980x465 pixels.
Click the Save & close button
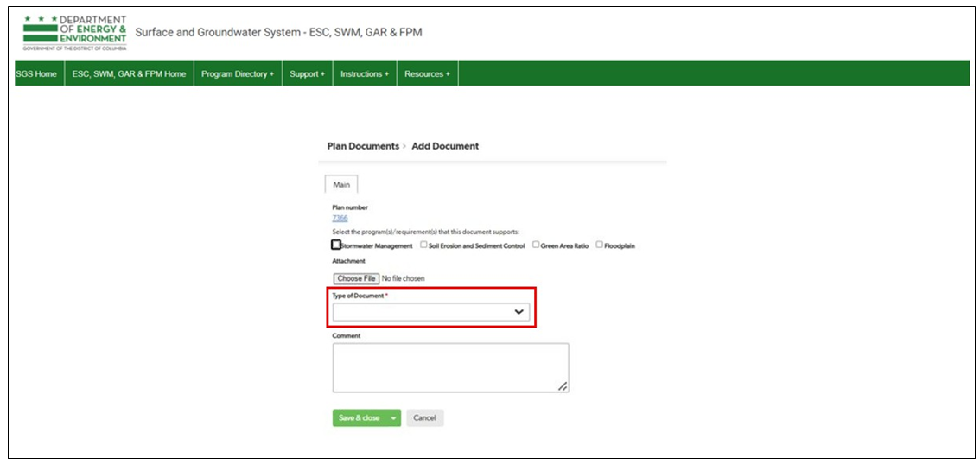[359, 418]
